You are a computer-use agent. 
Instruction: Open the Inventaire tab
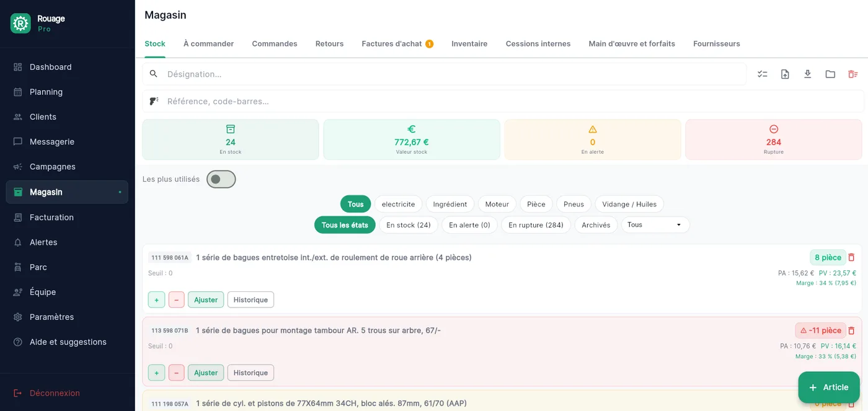[469, 43]
